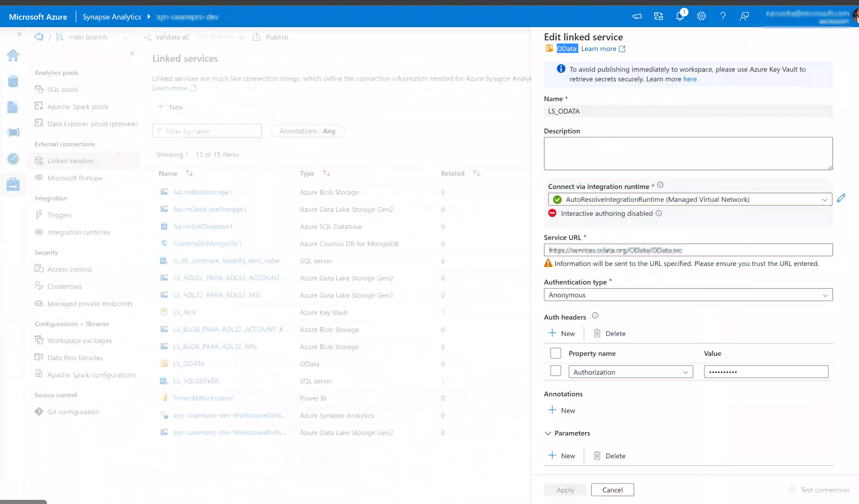The height and width of the screenshot is (504, 859).
Task: Open the Learn more link beside OData
Action: tap(599, 49)
